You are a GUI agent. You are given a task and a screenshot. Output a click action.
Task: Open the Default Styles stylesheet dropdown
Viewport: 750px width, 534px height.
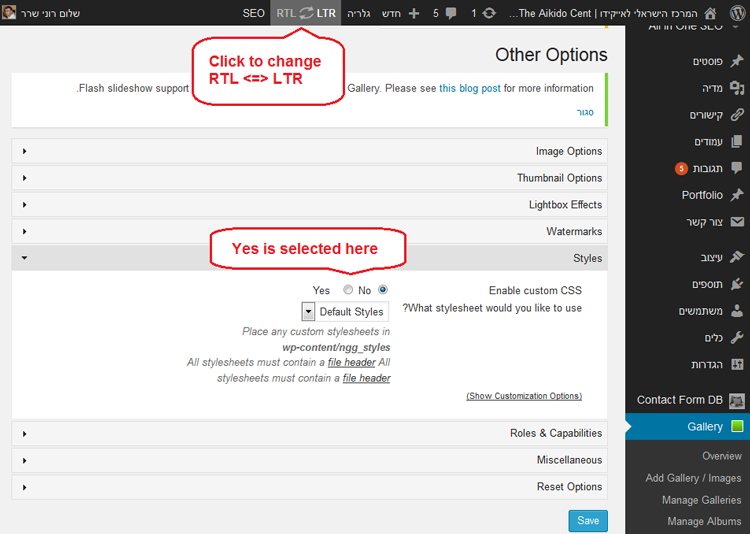[x=345, y=312]
